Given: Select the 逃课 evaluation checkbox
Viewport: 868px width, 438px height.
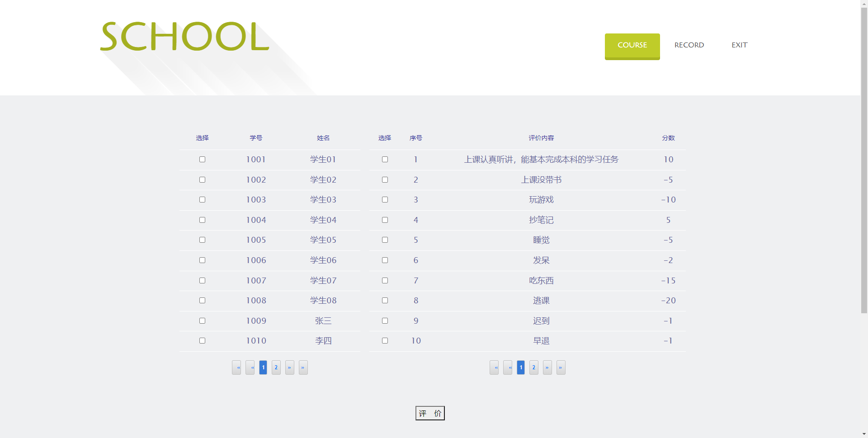Looking at the screenshot, I should [x=385, y=301].
